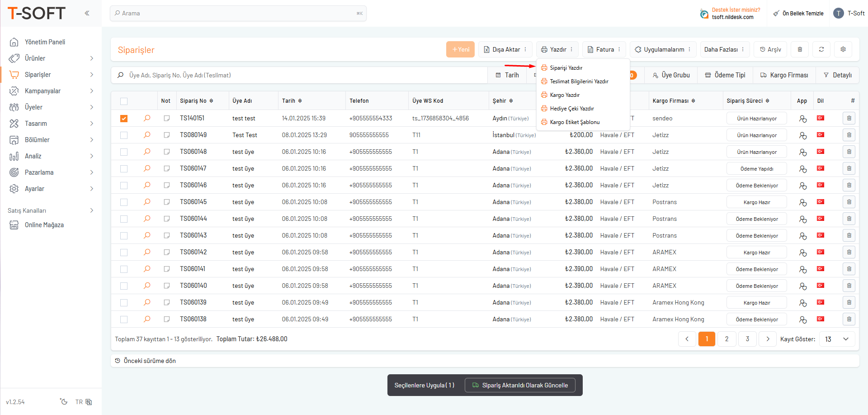Viewport: 868px width, 415px height.
Task: Open magnifier icon for order TS080149
Action: (147, 135)
